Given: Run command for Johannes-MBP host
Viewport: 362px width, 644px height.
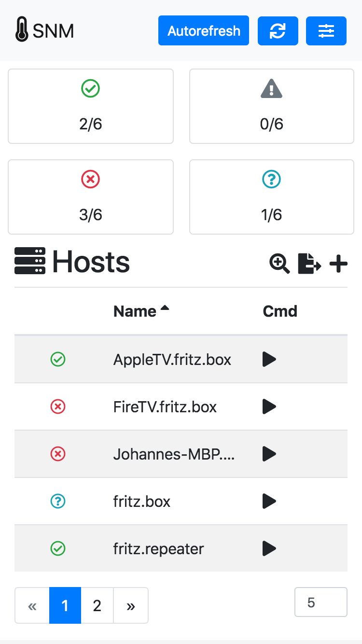Looking at the screenshot, I should tap(269, 454).
